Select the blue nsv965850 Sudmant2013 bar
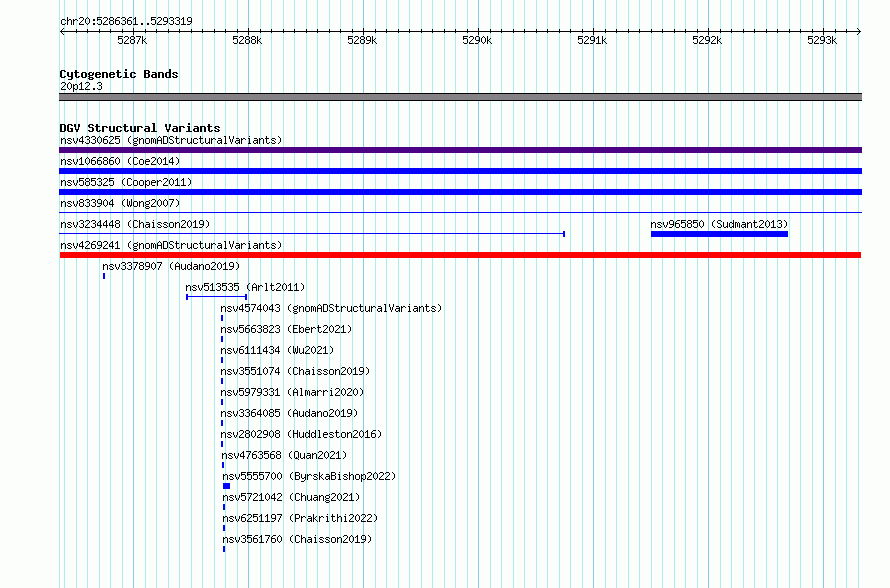Viewport: 890px width, 588px height. [x=719, y=234]
